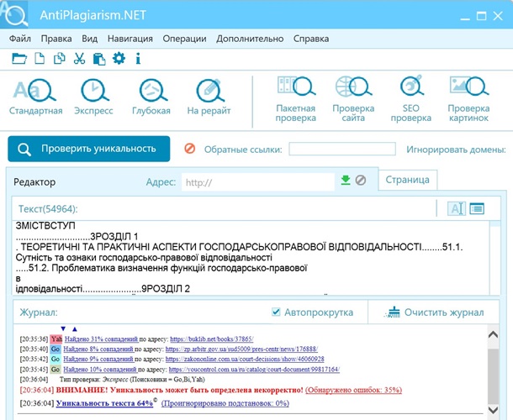Switch to the list view icon in Текст header
Viewport: 513px width, 420px height.
click(x=477, y=208)
